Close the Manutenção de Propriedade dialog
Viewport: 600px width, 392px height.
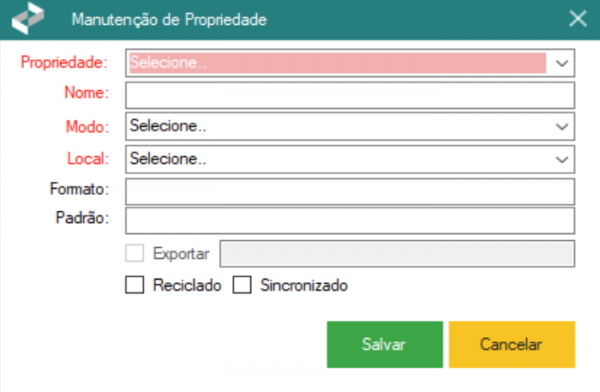[577, 19]
